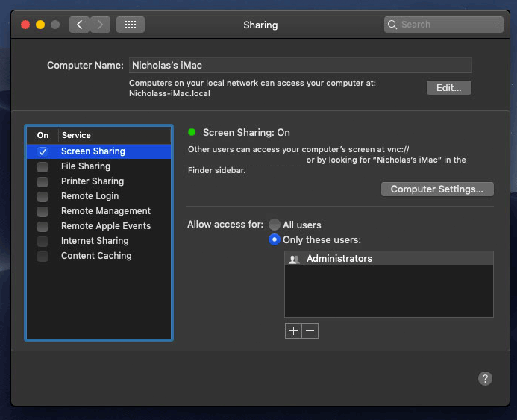517x420 pixels.
Task: Click the green Screen Sharing status dot
Action: coord(192,132)
